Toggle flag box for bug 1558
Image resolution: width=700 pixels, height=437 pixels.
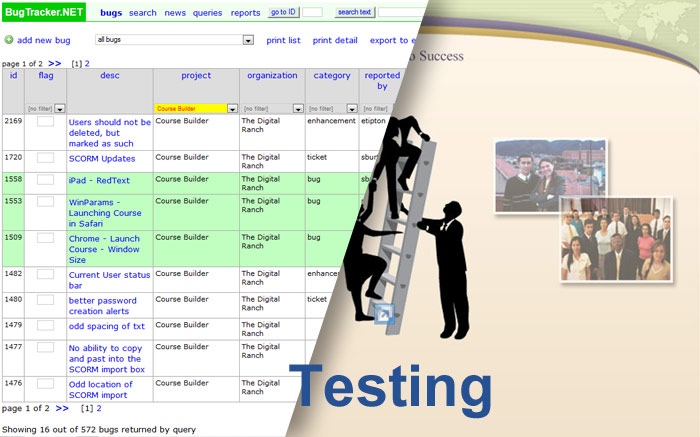click(x=45, y=180)
